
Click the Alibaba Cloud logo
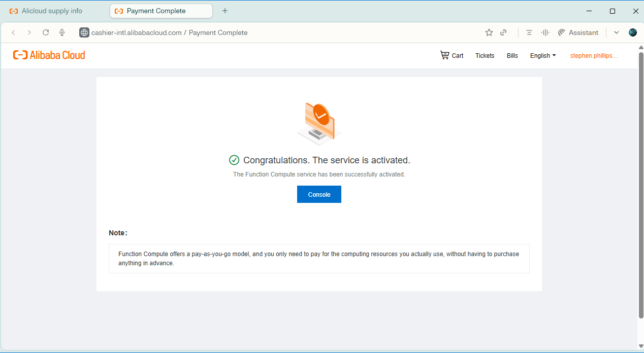49,55
